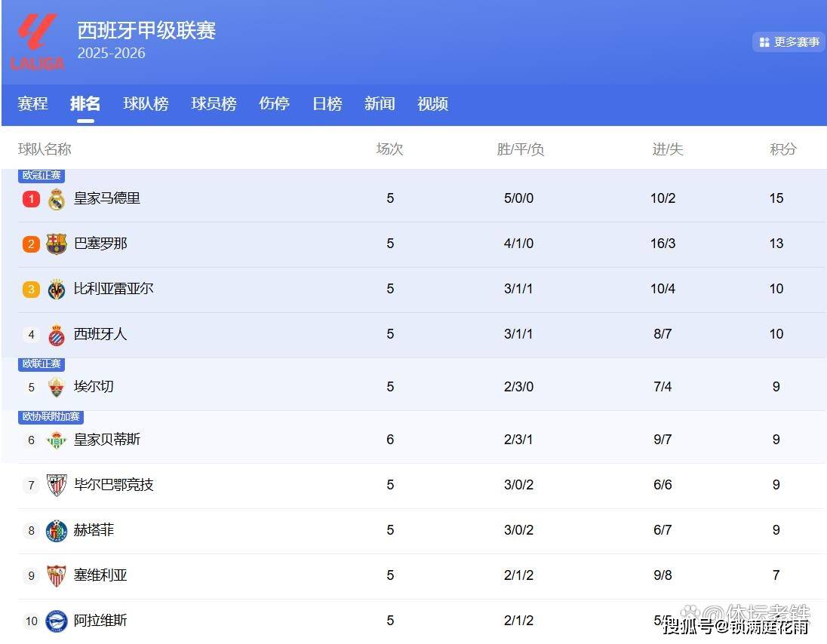Open team 塞维利亚
Image resolution: width=827 pixels, height=644 pixels.
(x=100, y=575)
